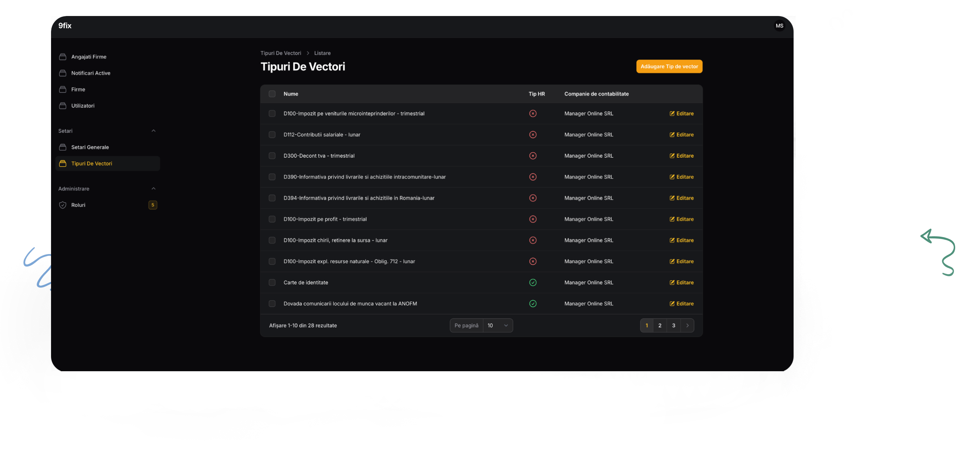Open Utilizatori in the sidebar menu
The height and width of the screenshot is (455, 980).
click(x=83, y=106)
